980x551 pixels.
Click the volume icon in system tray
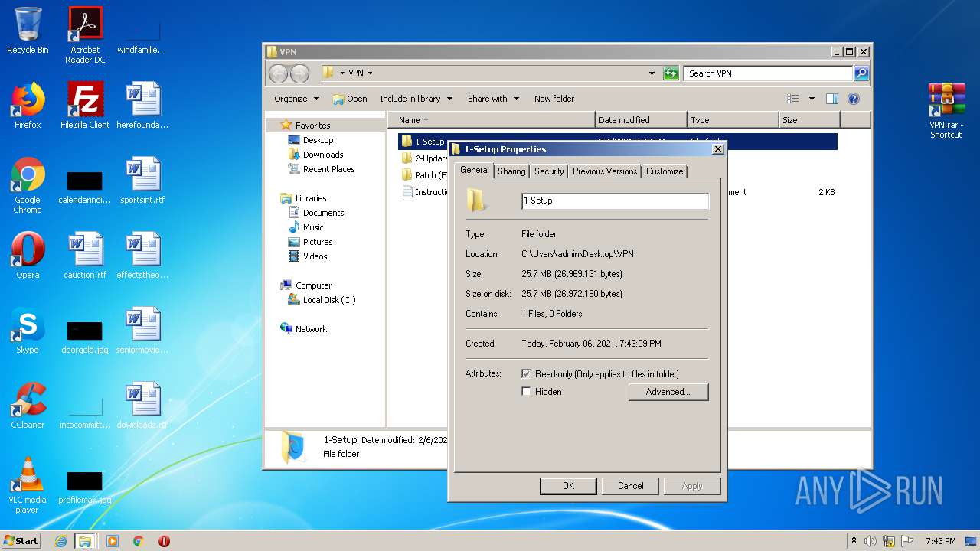click(x=871, y=541)
